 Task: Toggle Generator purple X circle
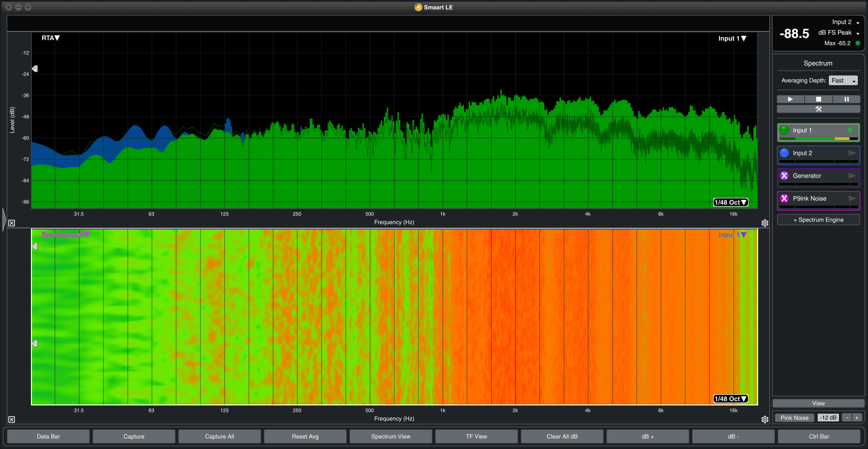click(x=784, y=176)
